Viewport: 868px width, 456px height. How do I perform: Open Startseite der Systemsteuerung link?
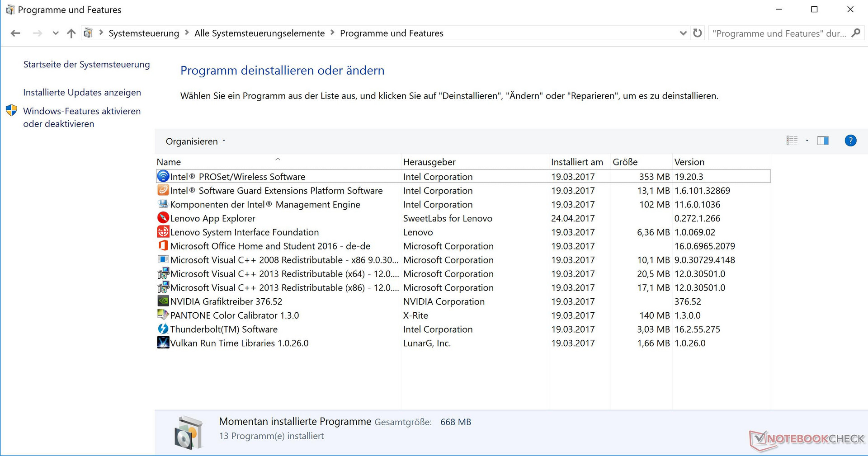point(86,65)
